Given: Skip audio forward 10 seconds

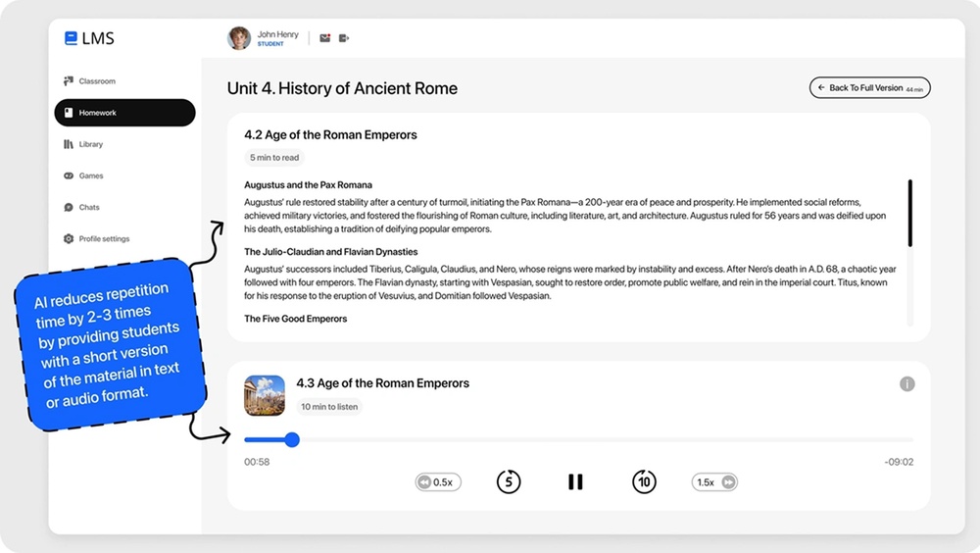Looking at the screenshot, I should pos(644,481).
